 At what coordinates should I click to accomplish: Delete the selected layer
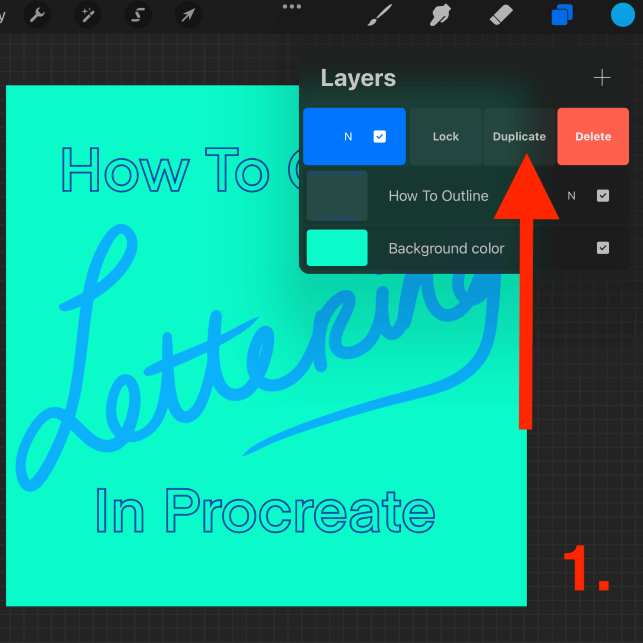tap(593, 137)
